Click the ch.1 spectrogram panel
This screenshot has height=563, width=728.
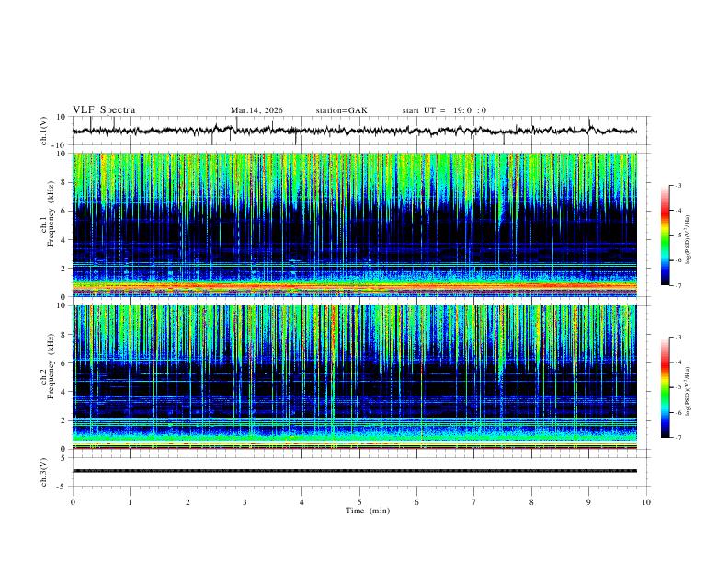[x=355, y=224]
